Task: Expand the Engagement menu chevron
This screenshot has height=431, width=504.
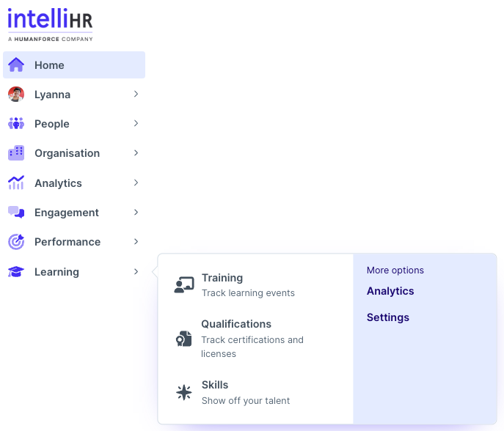Action: point(136,213)
